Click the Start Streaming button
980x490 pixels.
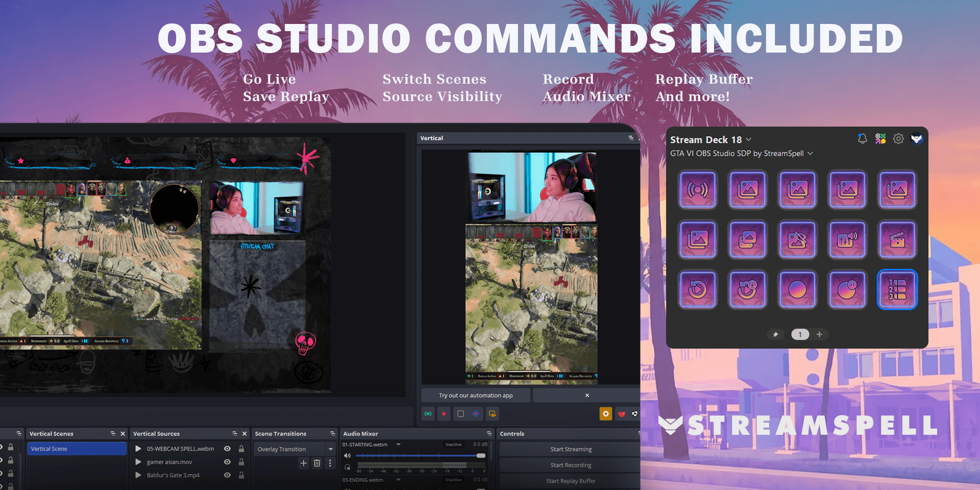(571, 449)
